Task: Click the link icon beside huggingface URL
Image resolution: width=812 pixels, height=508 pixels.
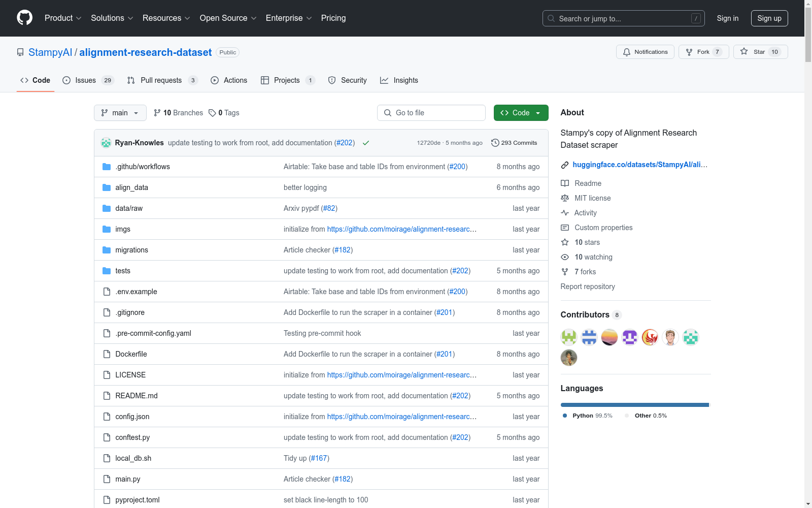Action: tap(565, 165)
